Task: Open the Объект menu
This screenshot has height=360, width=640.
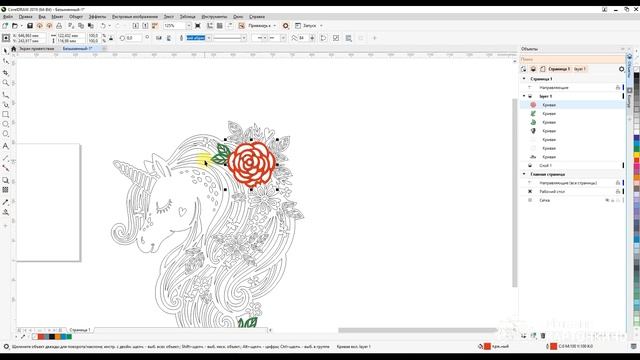Action: [76, 17]
